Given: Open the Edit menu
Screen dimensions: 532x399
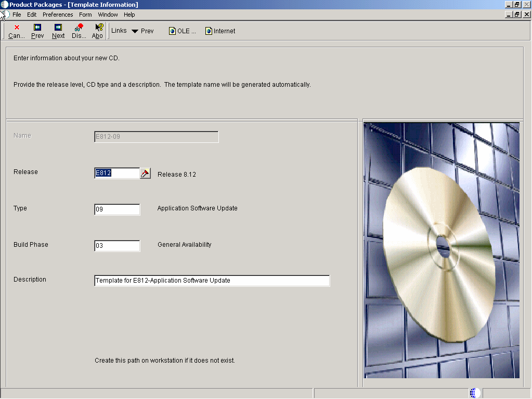Looking at the screenshot, I should click(32, 15).
